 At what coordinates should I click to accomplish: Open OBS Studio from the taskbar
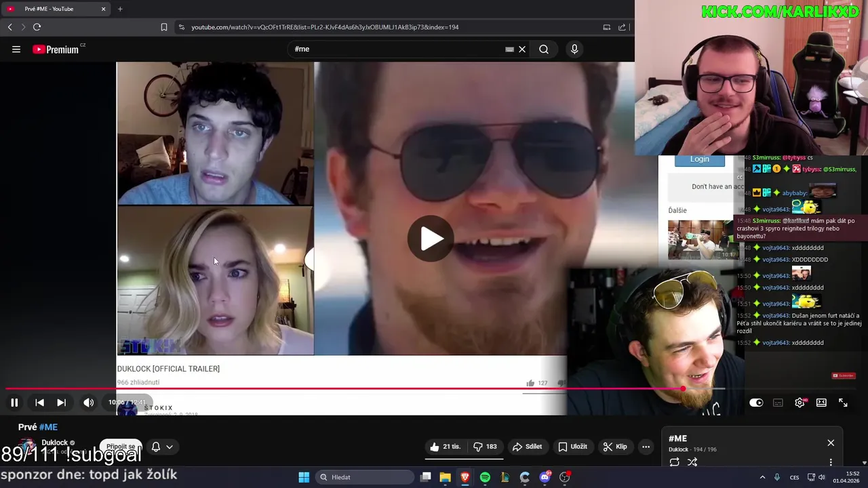click(x=564, y=477)
